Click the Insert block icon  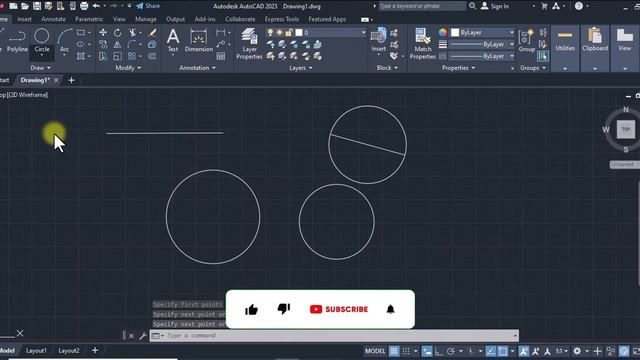pyautogui.click(x=378, y=40)
